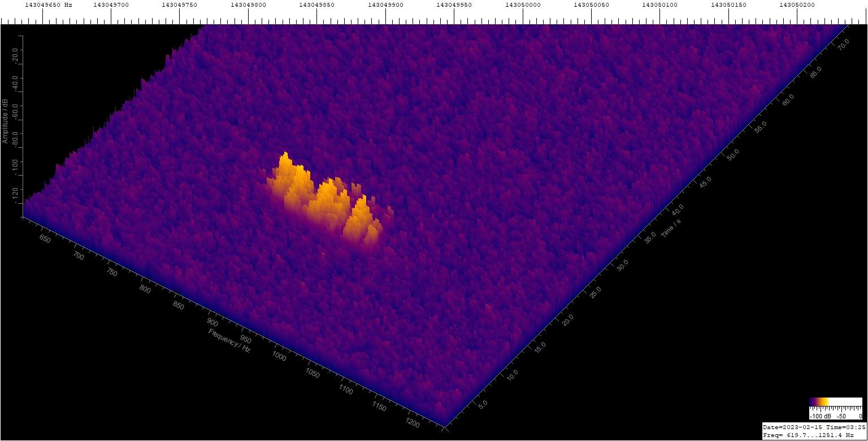Click the -120 amplitude axis value
The image size is (868, 441).
15,196
